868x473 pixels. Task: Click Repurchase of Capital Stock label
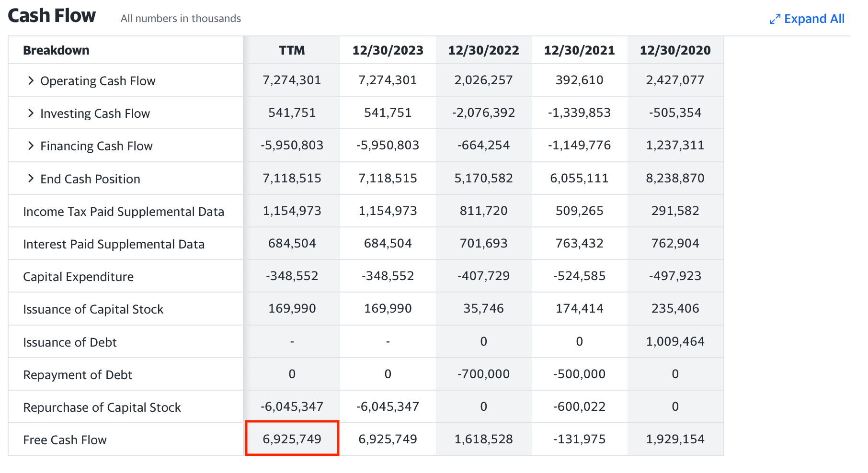pyautogui.click(x=102, y=407)
